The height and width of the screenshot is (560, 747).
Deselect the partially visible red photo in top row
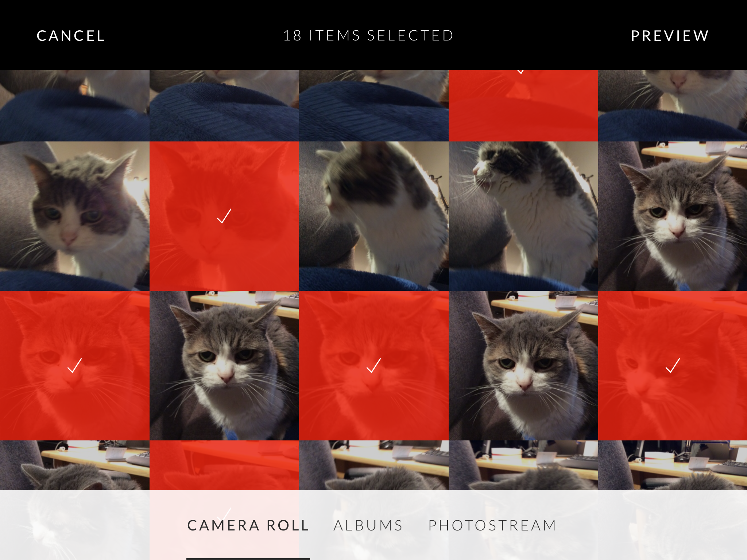point(523,106)
